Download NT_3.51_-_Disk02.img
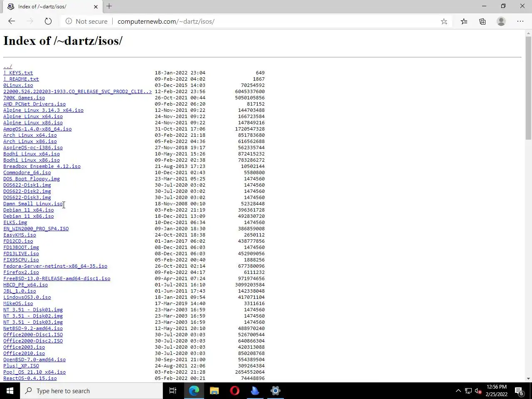Viewport: 532px width, 399px height. 33,316
